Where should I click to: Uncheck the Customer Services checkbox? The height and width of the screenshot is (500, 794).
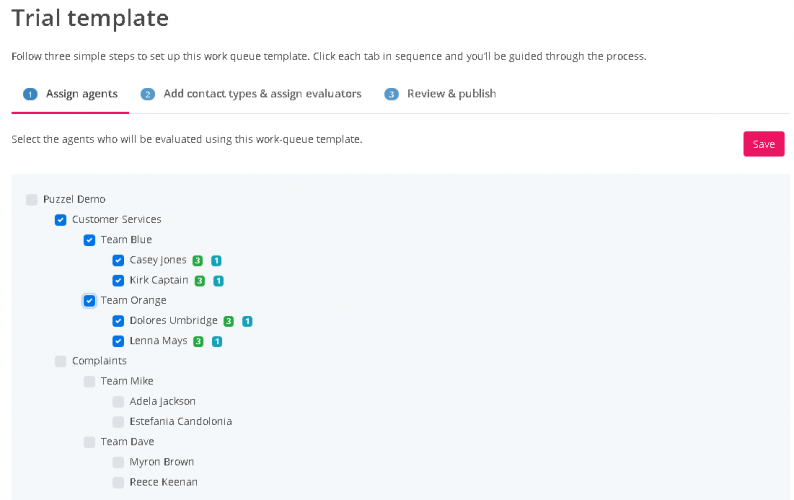(61, 220)
